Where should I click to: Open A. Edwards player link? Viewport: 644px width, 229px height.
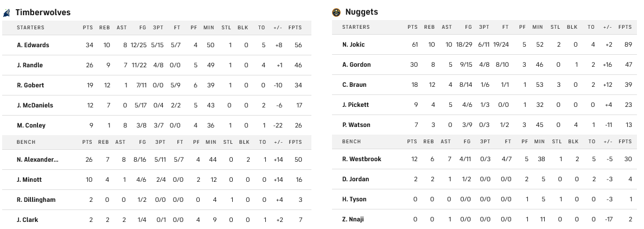tap(33, 45)
